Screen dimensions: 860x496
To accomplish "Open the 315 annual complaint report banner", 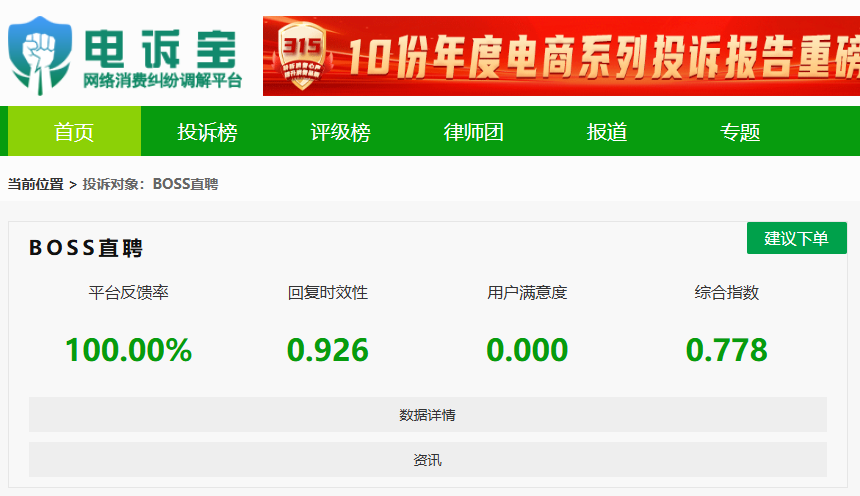I will pyautogui.click(x=561, y=56).
